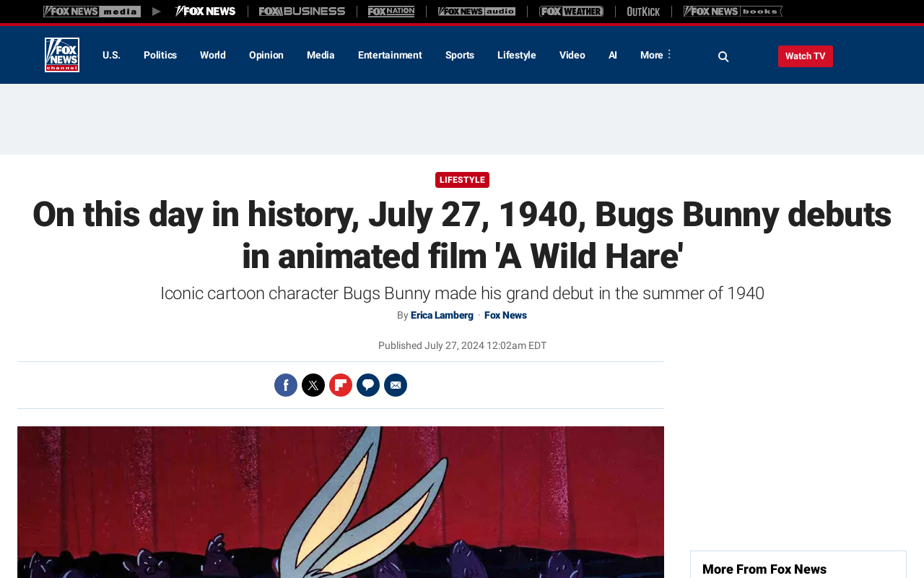Click the 'Iconic cartoon character' subheadline
The width and height of the screenshot is (924, 578).
point(462,293)
